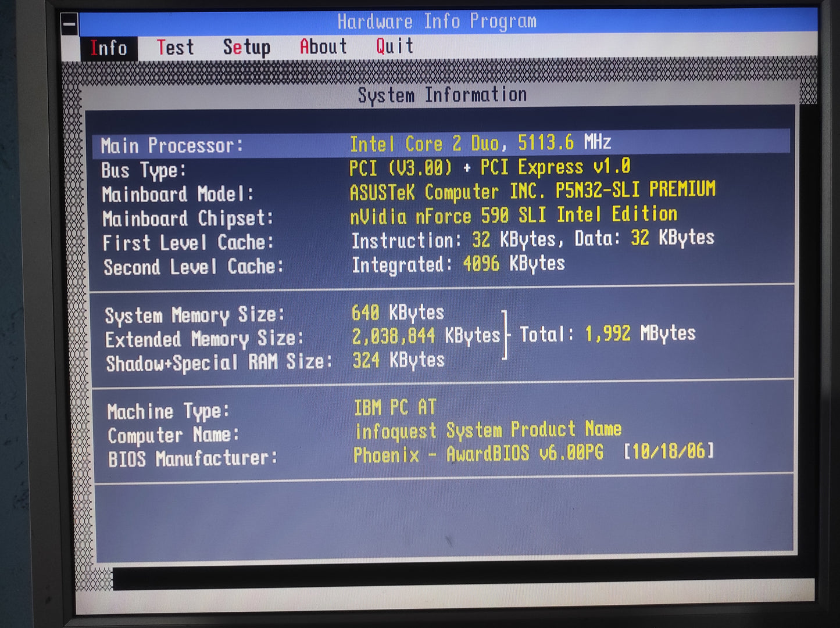Click the Hardware Info Program title bar
Image resolution: width=840 pixels, height=628 pixels.
[437, 21]
